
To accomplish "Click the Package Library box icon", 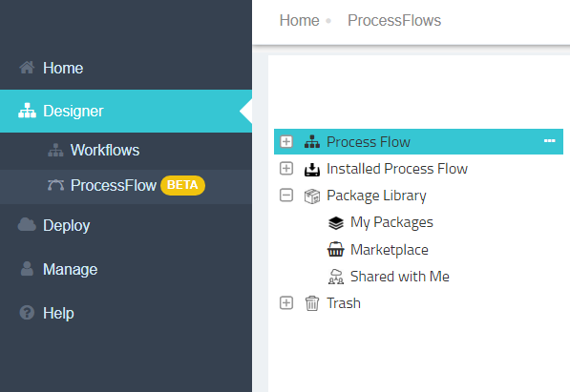I will [312, 196].
